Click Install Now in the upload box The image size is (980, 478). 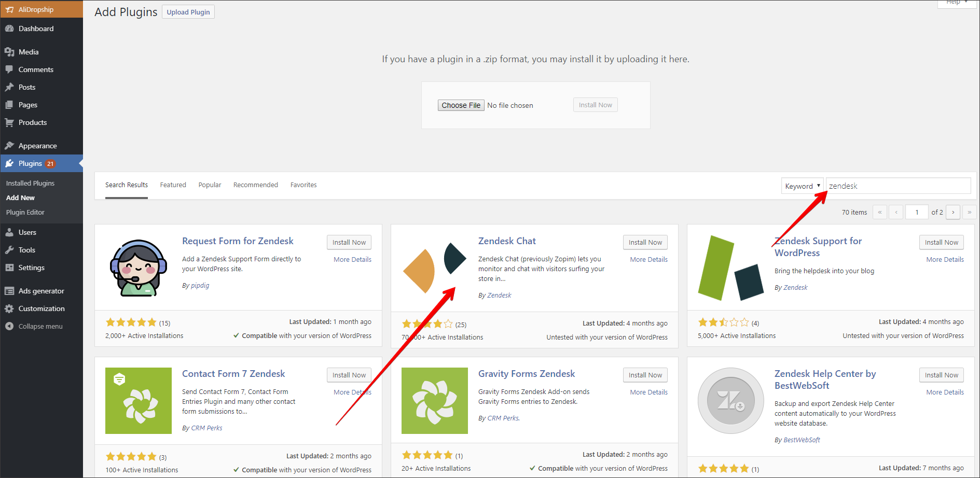tap(595, 105)
